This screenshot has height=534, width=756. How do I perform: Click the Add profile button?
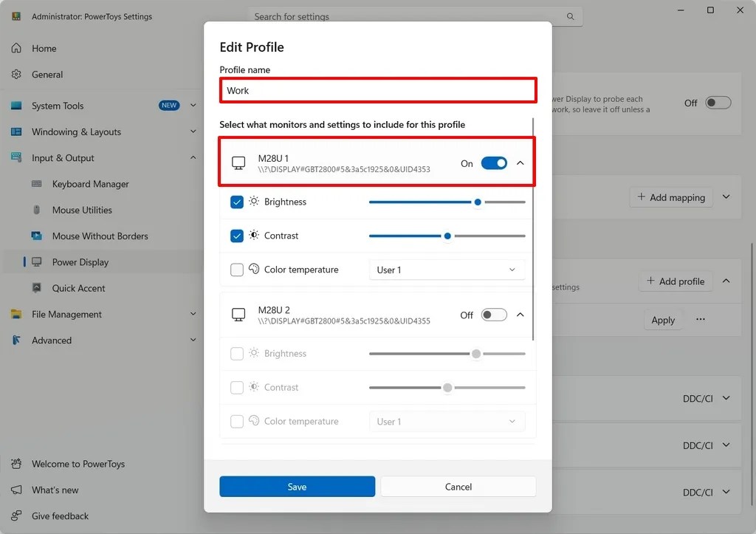click(676, 281)
